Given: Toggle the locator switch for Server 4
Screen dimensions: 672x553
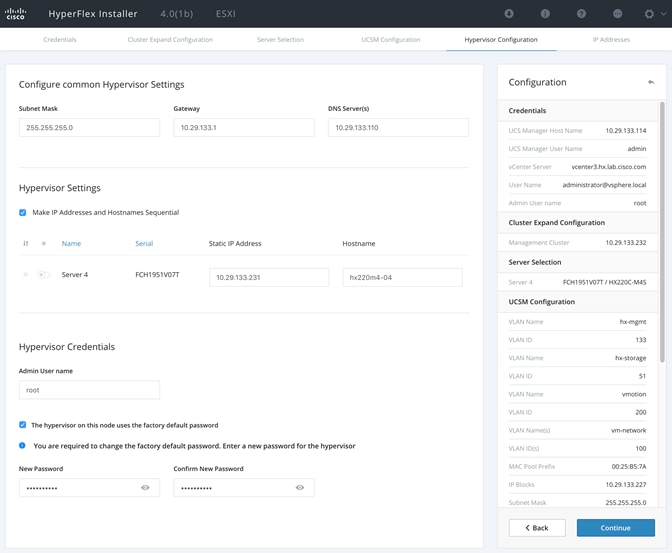Looking at the screenshot, I should [43, 275].
